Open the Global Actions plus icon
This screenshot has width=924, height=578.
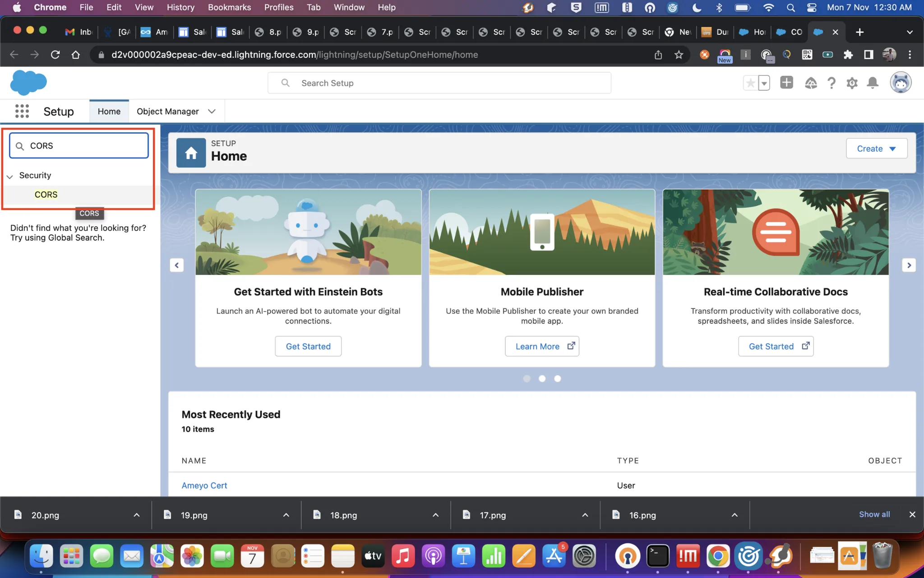click(x=786, y=83)
